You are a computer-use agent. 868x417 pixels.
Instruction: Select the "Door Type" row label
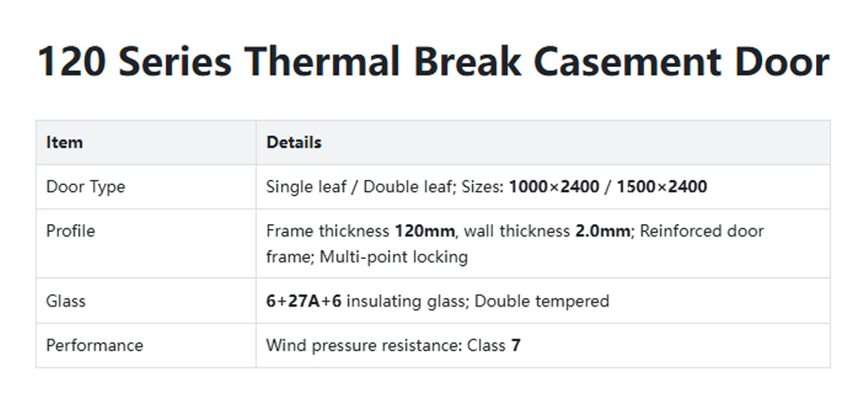tap(85, 187)
